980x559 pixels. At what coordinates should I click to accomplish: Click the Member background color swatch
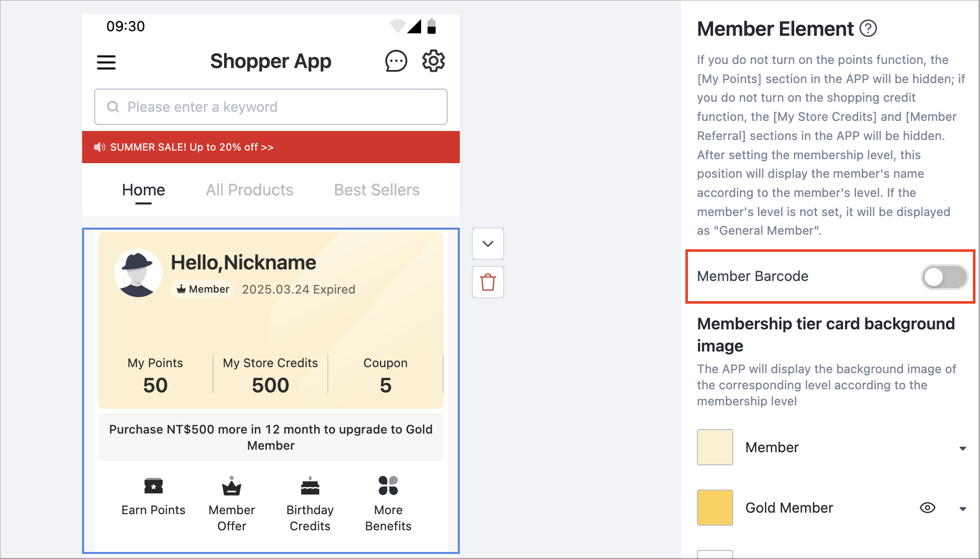(x=715, y=447)
